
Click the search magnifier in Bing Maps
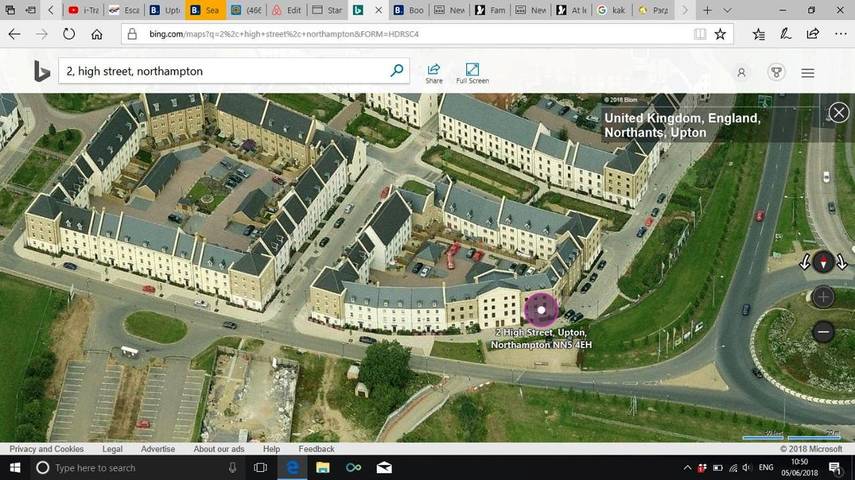[x=397, y=71]
